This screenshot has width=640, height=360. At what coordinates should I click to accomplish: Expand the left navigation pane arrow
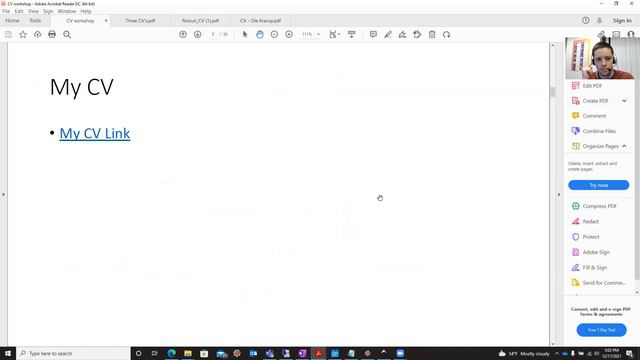point(3,195)
